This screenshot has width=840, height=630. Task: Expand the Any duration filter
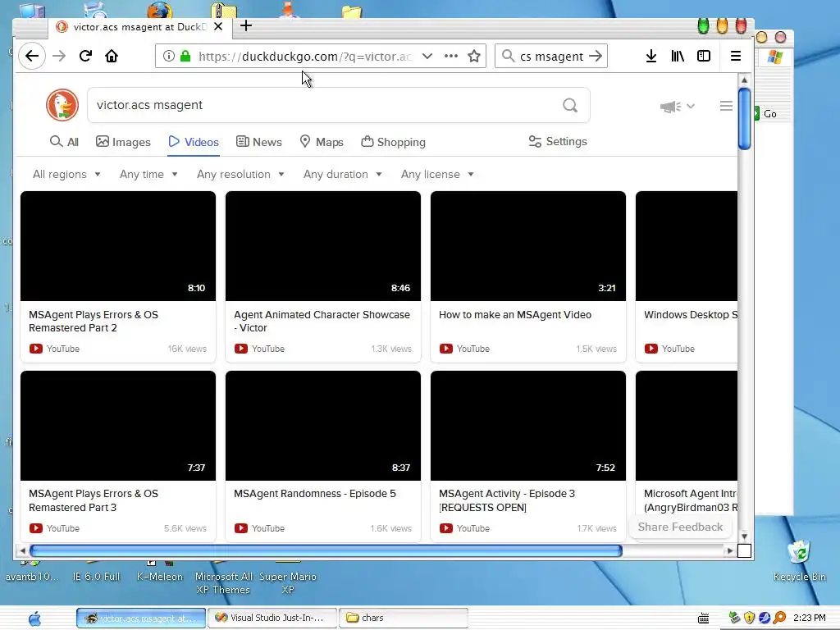(342, 174)
